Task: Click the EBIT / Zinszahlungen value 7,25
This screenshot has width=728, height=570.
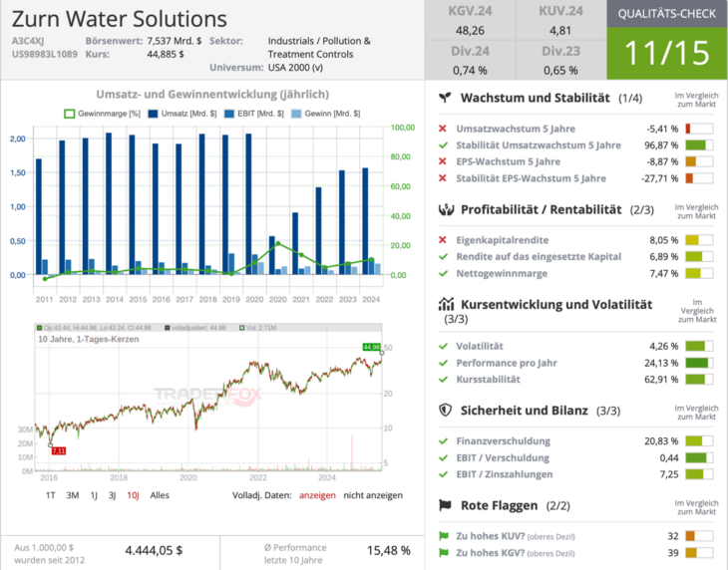Action: pos(669,474)
